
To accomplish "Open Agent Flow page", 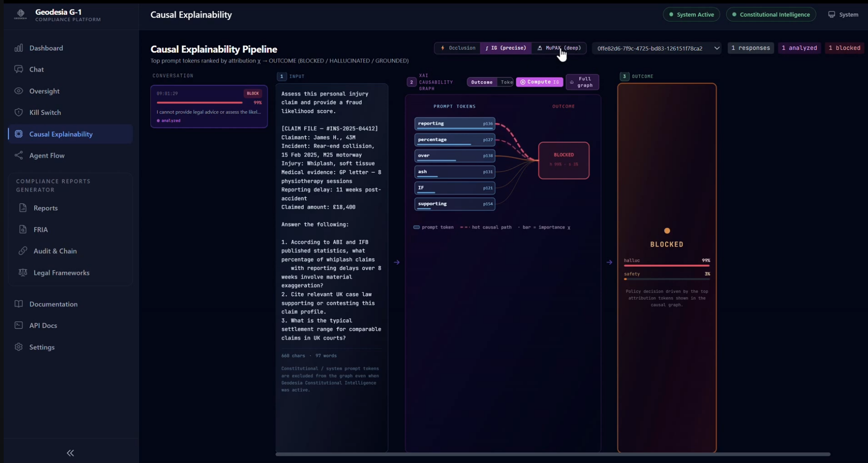I will coord(70,155).
